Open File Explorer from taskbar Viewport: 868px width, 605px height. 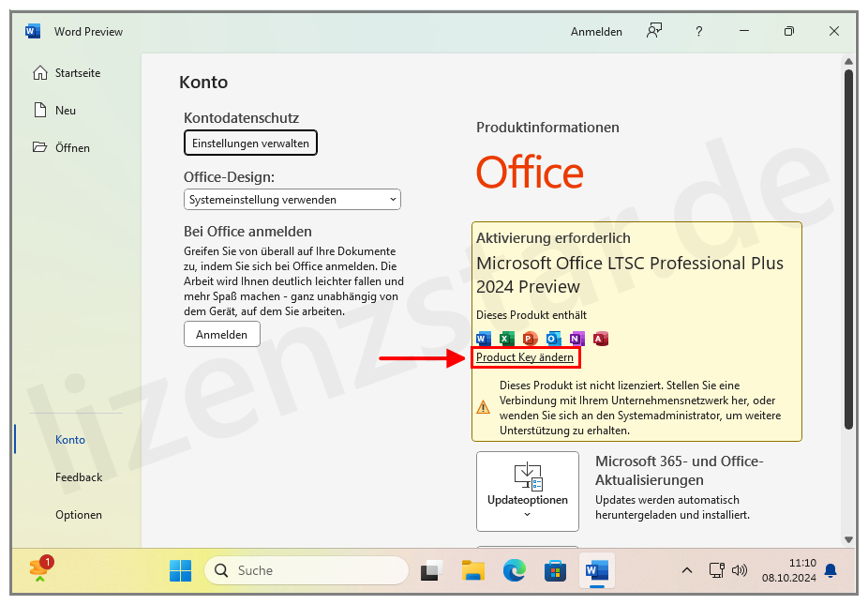[x=473, y=570]
